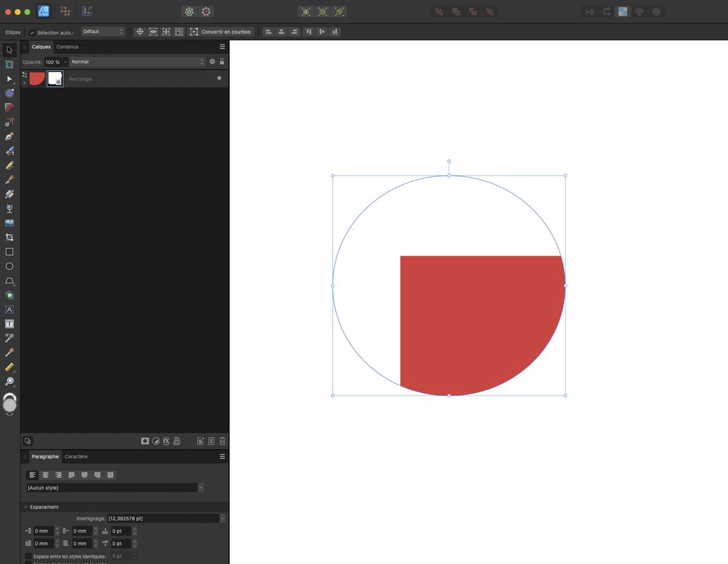Click the Interlignage value field
Image resolution: width=728 pixels, height=564 pixels.
[x=163, y=519]
